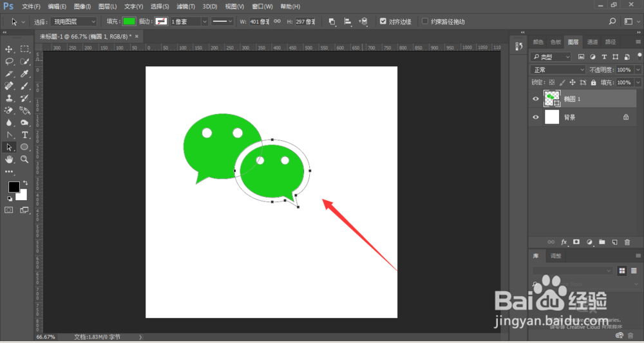Image resolution: width=644 pixels, height=343 pixels.
Task: Click path alignment icon in options bar
Action: click(x=348, y=22)
